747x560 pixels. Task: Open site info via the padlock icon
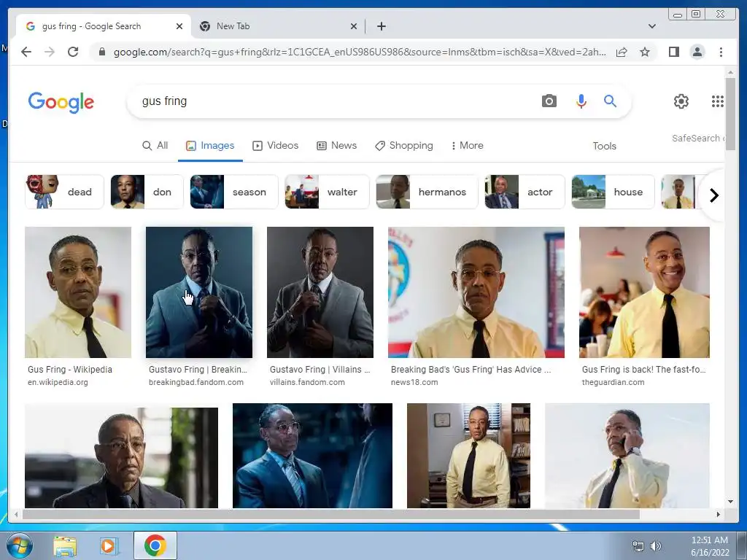[102, 52]
